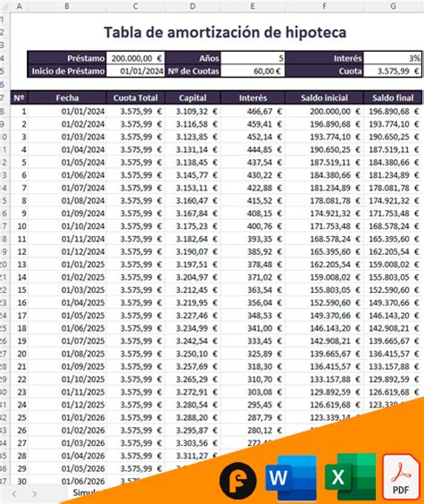The width and height of the screenshot is (424, 504).
Task: Select saldo final cell 126.619,68 € in row 23
Action: click(x=393, y=392)
